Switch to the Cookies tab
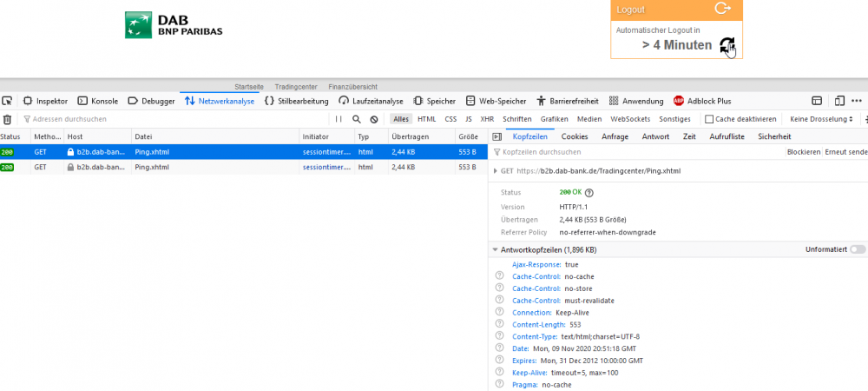868x391 pixels. [574, 136]
